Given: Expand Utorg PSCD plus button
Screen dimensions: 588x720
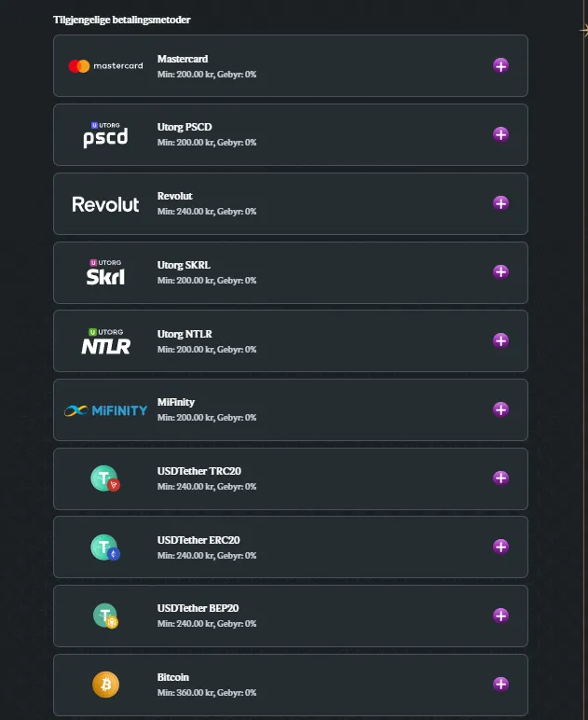Looking at the screenshot, I should point(500,134).
